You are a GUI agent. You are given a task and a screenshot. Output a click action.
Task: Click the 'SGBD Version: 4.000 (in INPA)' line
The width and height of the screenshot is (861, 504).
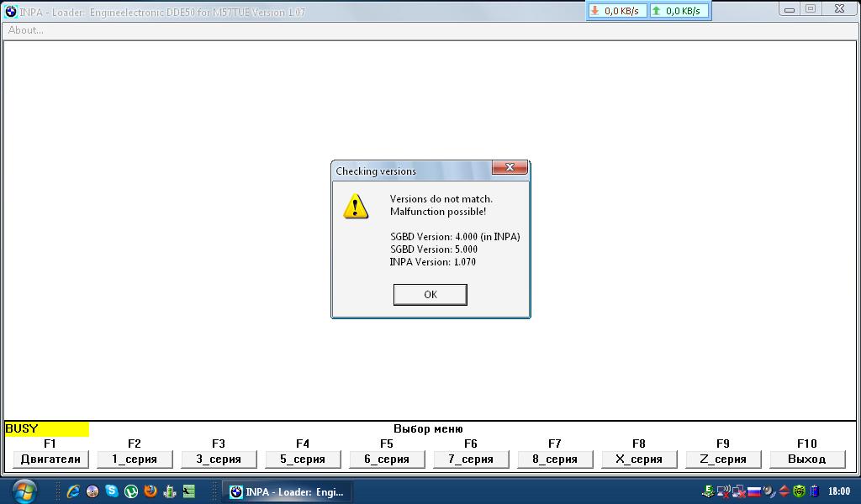(455, 236)
